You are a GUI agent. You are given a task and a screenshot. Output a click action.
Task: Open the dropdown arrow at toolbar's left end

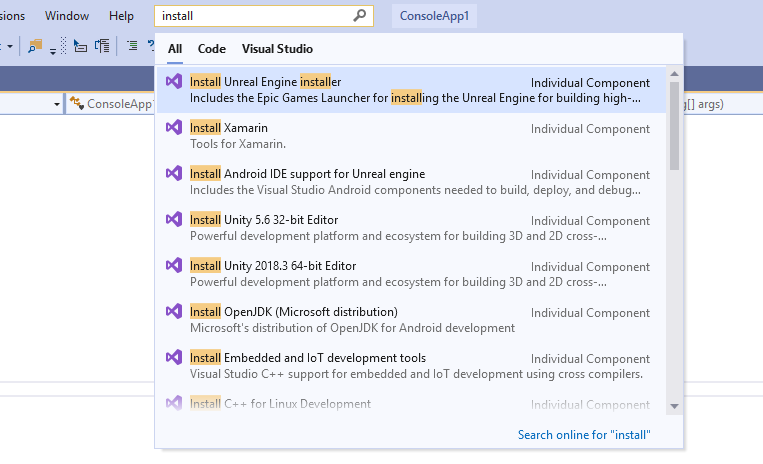click(9, 46)
